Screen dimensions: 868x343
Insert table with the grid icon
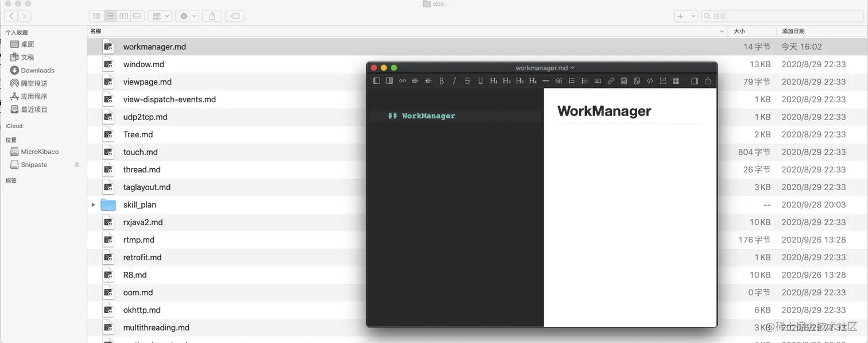[x=676, y=81]
